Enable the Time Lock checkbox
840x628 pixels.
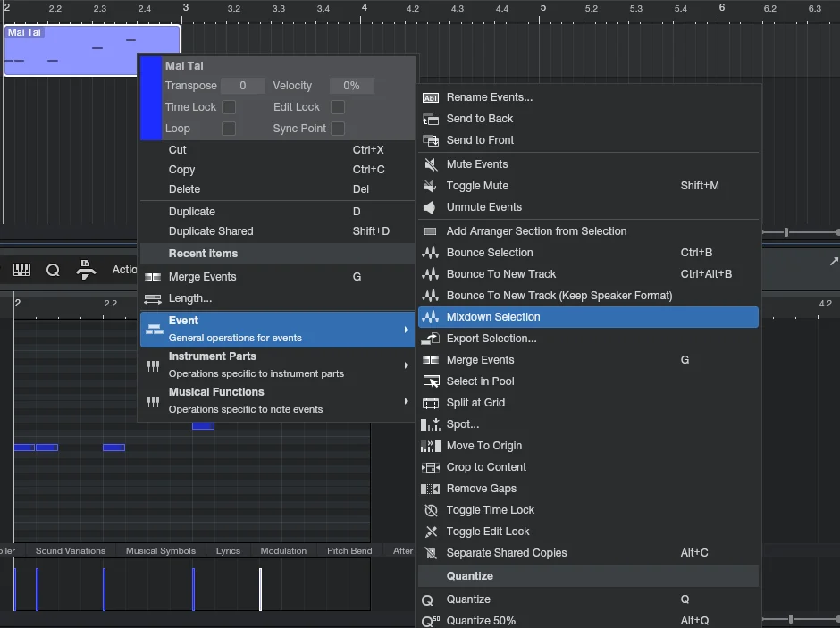tap(229, 107)
